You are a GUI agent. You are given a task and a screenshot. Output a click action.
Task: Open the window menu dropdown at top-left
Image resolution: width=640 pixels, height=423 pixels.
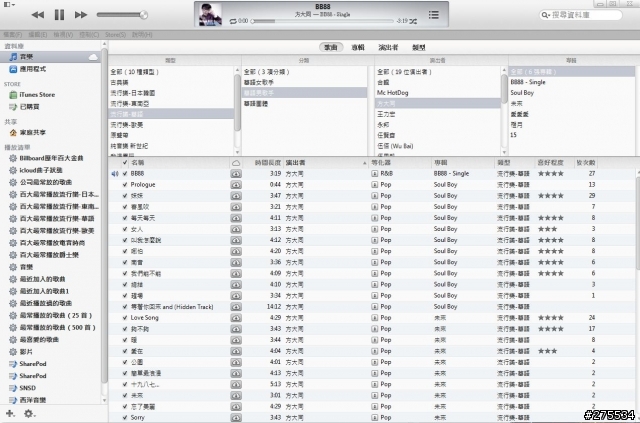9,4
